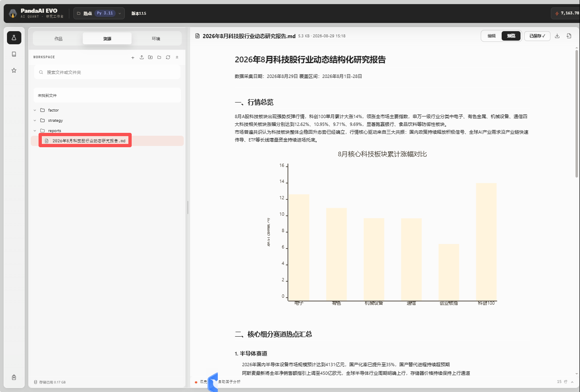Viewport: 580px width, 392px height.
Task: Click the 已保存 saved button
Action: click(537, 36)
